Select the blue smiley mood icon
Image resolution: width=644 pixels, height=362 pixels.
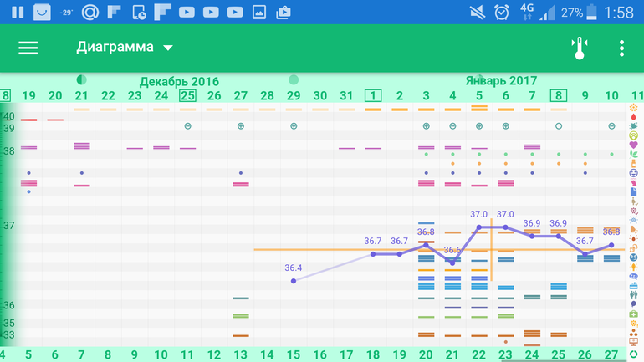coord(633,173)
